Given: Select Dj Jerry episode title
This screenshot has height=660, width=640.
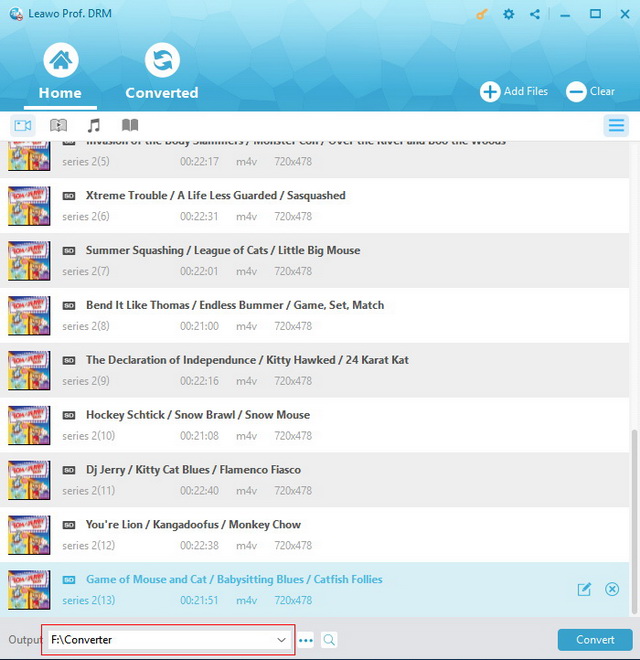Looking at the screenshot, I should tap(193, 470).
